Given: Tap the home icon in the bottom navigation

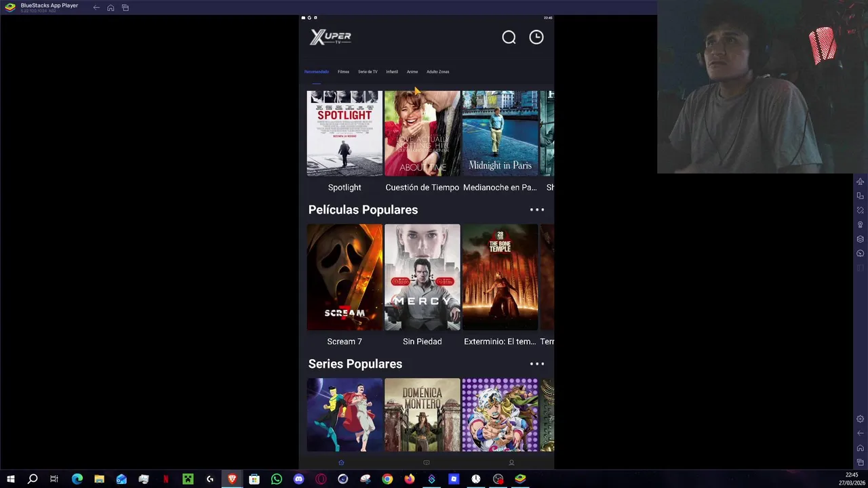Looking at the screenshot, I should (x=341, y=463).
